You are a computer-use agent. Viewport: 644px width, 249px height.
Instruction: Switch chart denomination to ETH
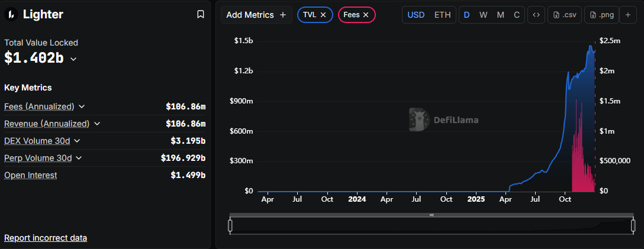point(442,15)
